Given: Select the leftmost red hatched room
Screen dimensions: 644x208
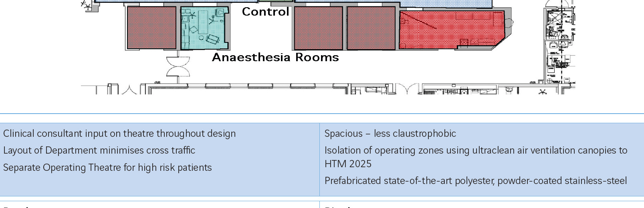Looking at the screenshot, I should click(x=151, y=28).
